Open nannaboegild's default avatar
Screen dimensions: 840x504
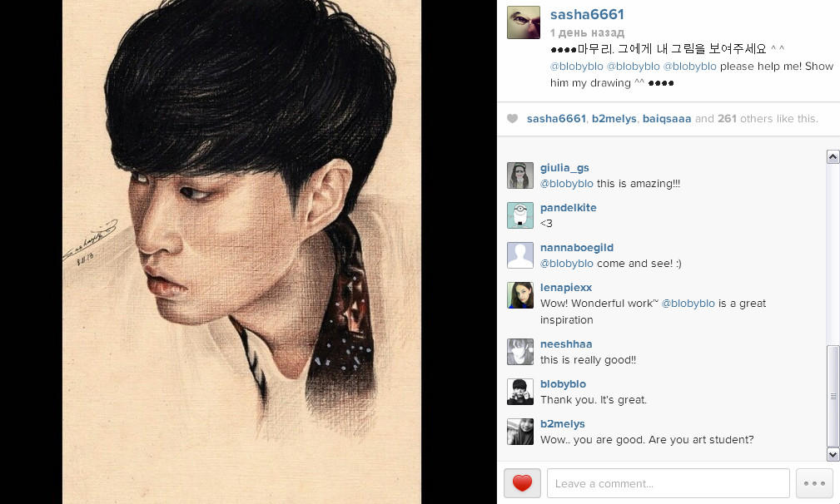click(520, 255)
